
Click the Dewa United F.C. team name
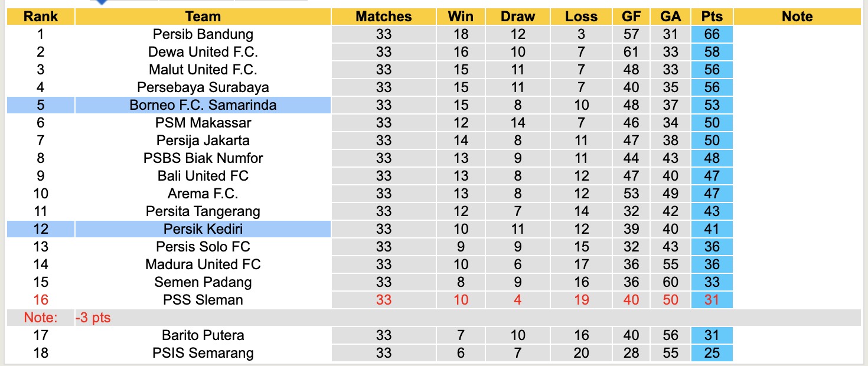click(203, 52)
